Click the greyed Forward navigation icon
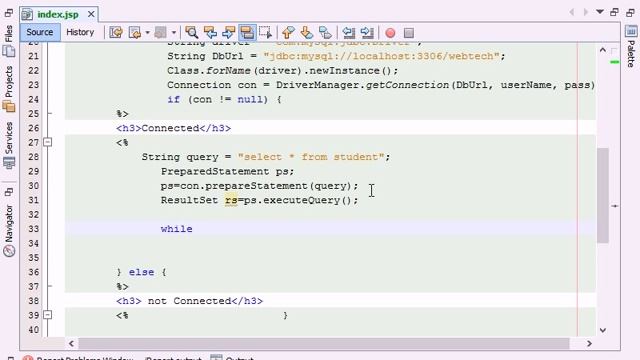 coord(160,32)
